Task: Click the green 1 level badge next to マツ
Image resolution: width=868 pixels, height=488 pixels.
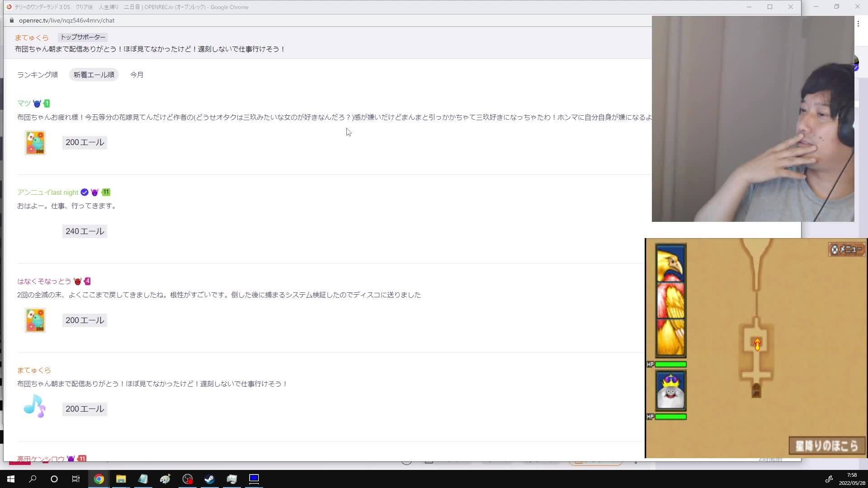Action: point(47,103)
